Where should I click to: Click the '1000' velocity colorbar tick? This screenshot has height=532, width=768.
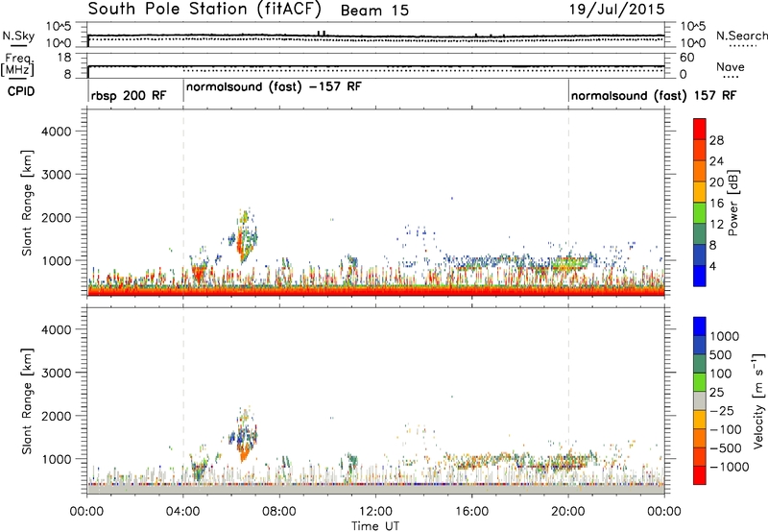tap(725, 336)
